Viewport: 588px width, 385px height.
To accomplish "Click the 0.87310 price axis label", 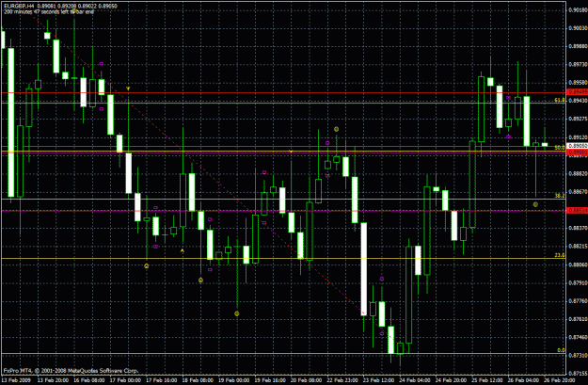I will coord(578,356).
